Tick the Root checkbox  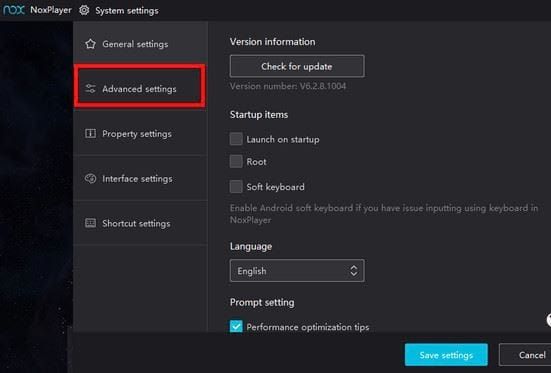[236, 161]
